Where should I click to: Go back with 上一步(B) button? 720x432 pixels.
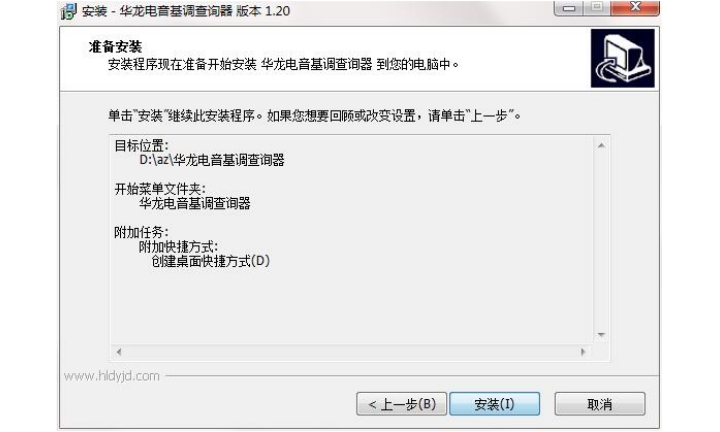pos(401,404)
